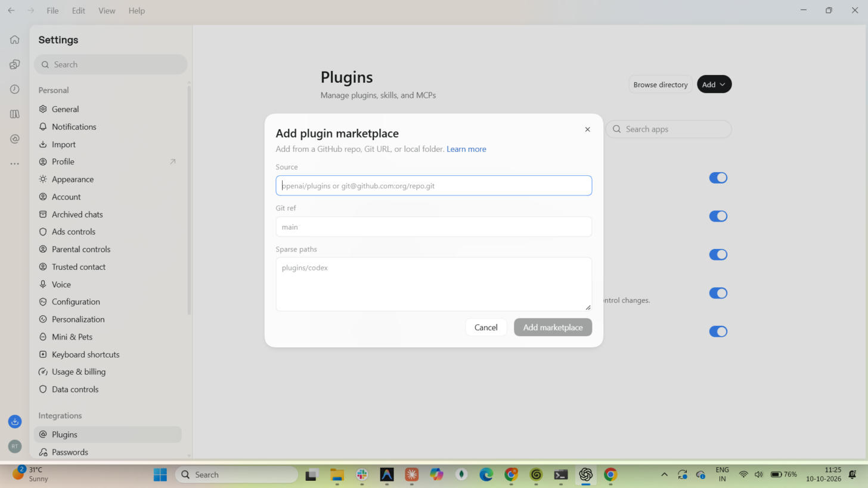Click the @ icon in the left rail

tap(14, 139)
